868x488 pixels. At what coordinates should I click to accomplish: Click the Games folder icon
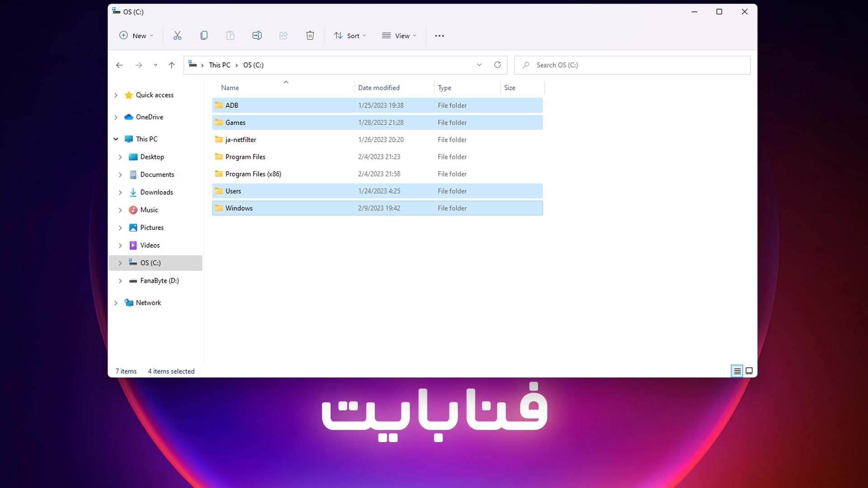pos(219,122)
